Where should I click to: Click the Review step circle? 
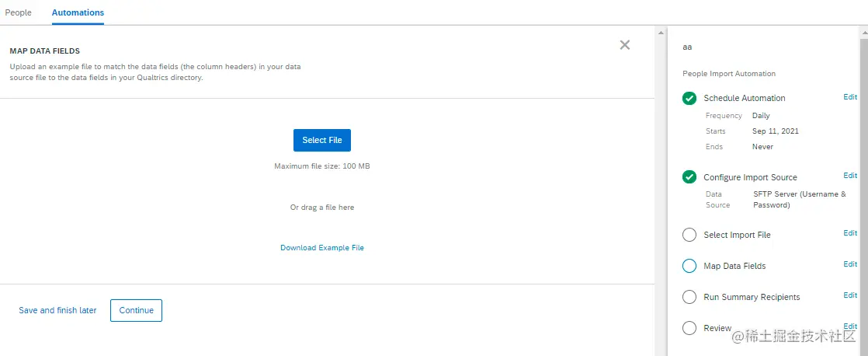689,328
